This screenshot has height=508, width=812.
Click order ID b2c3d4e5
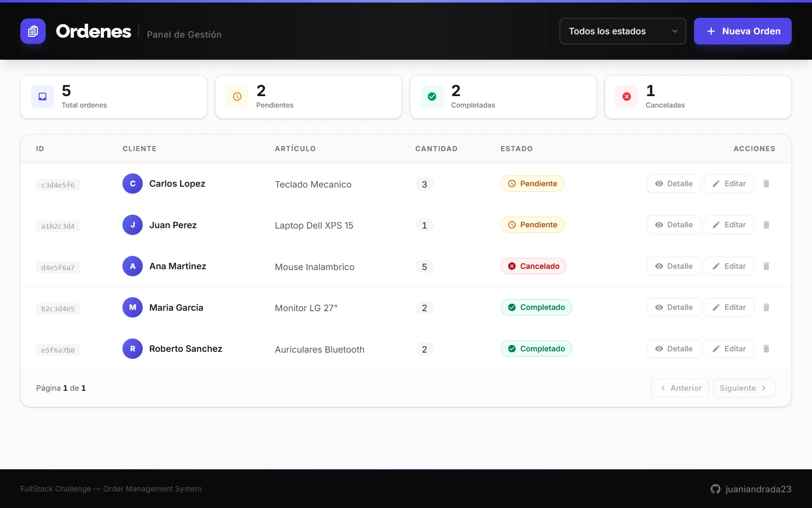(58, 309)
